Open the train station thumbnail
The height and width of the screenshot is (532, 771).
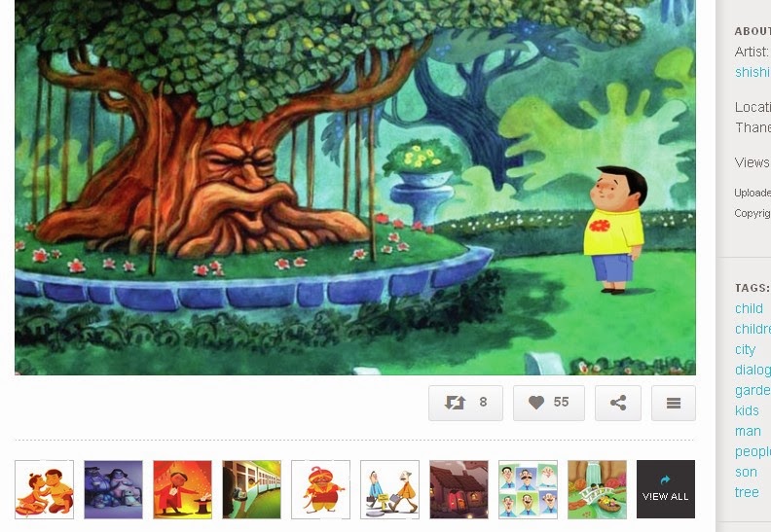point(252,489)
